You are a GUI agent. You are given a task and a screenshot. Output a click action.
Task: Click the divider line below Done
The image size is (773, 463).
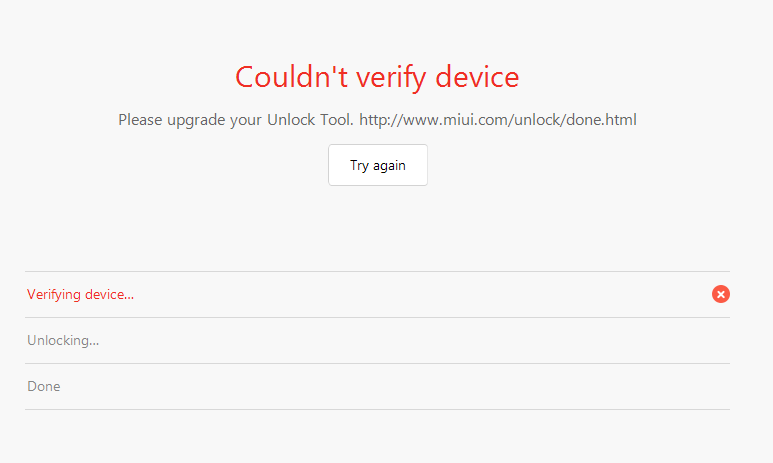377,409
